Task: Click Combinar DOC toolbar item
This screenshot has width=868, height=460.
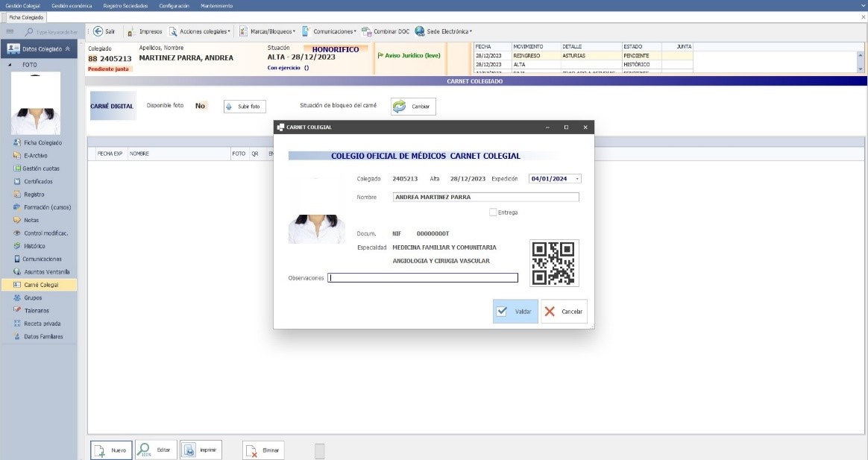Action: coord(386,31)
